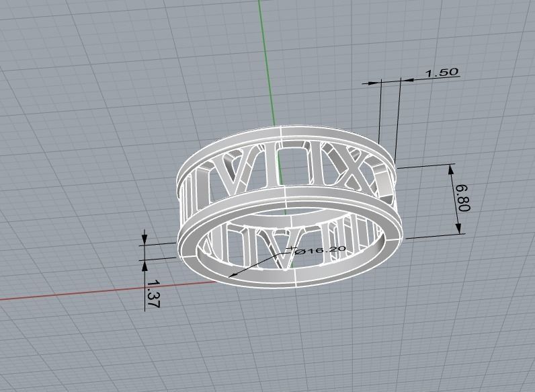The image size is (535, 392).
Task: Select the 1.50 dimension text
Action: point(442,73)
